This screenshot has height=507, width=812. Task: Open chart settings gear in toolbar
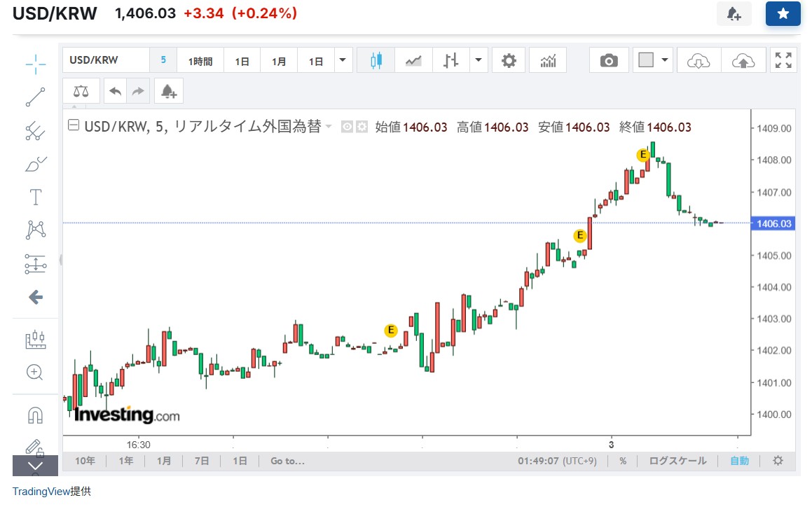[x=509, y=61]
